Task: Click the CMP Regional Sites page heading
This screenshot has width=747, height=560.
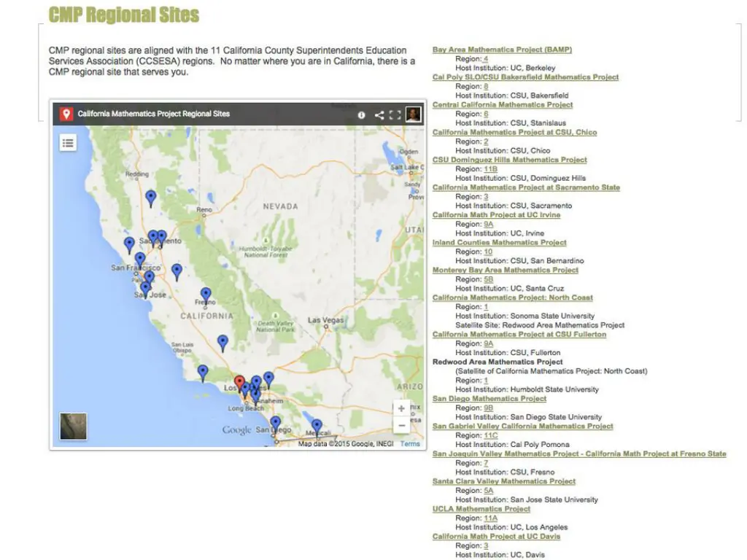Action: [124, 15]
